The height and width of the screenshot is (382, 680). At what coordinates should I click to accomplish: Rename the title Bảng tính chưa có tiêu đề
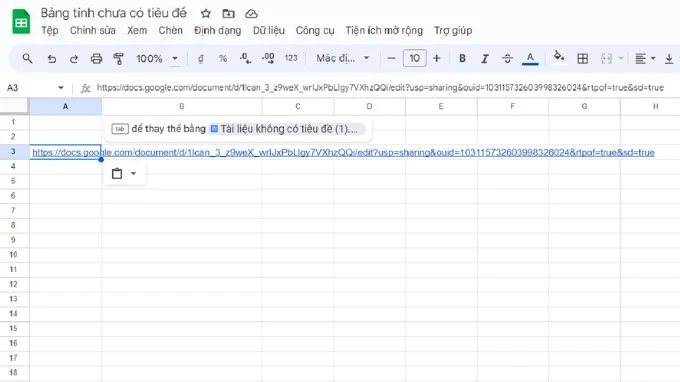[x=114, y=13]
